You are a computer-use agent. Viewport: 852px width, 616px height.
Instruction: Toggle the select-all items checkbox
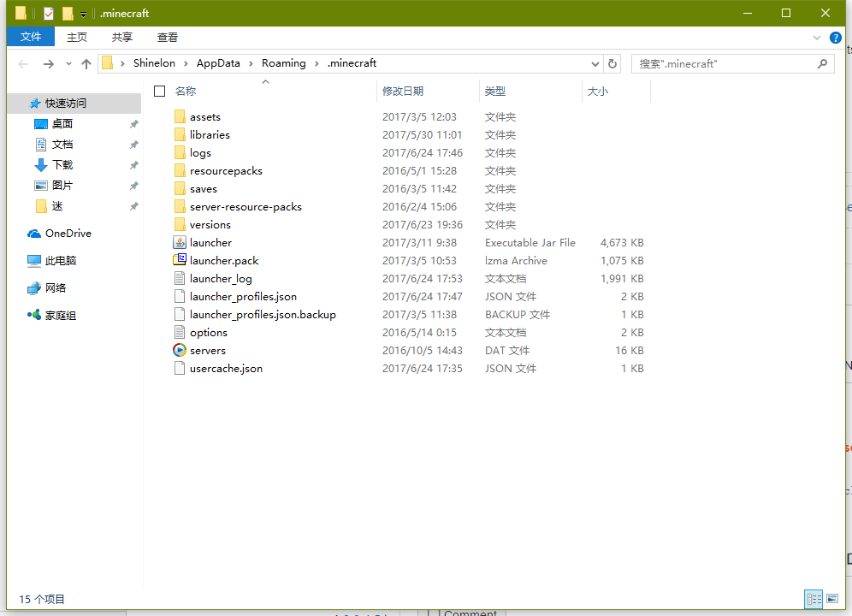click(x=159, y=92)
